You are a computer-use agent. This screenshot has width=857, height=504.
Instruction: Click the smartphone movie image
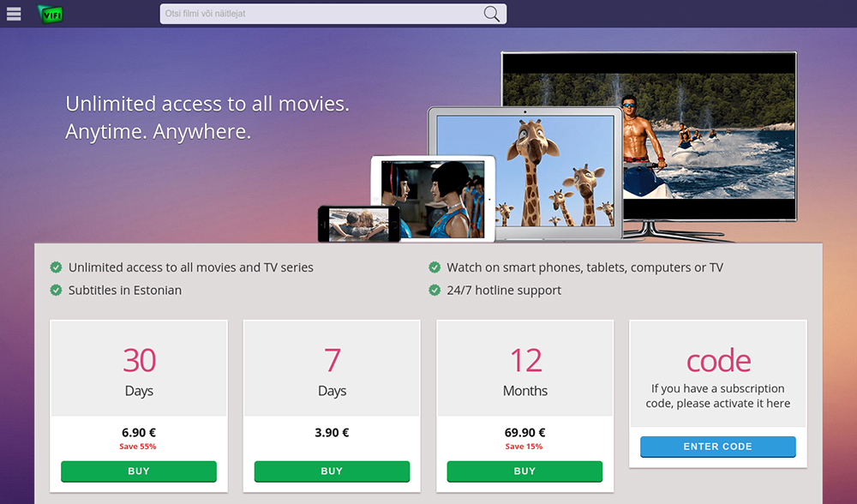[359, 224]
